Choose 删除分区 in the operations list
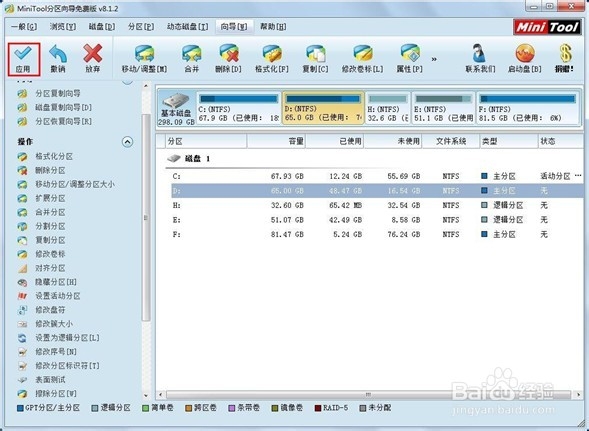The height and width of the screenshot is (431, 589). click(50, 170)
